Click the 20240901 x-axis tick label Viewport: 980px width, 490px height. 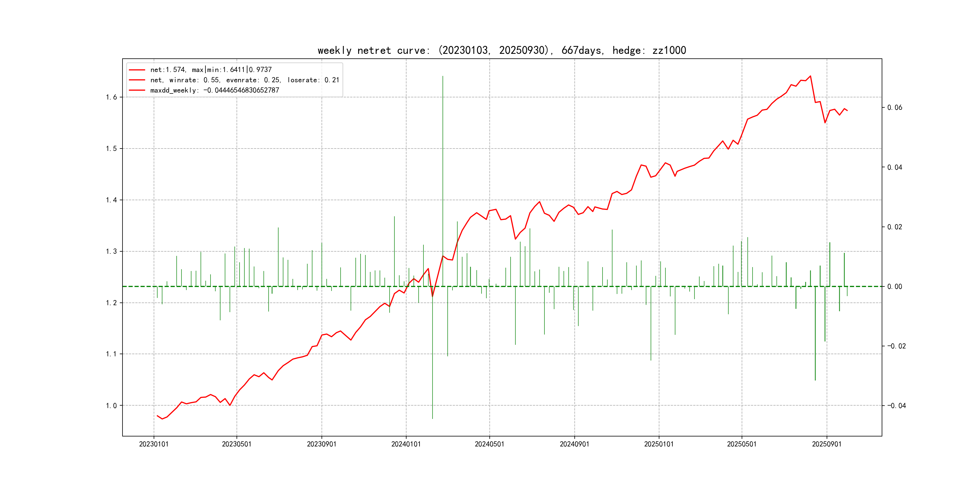[574, 444]
